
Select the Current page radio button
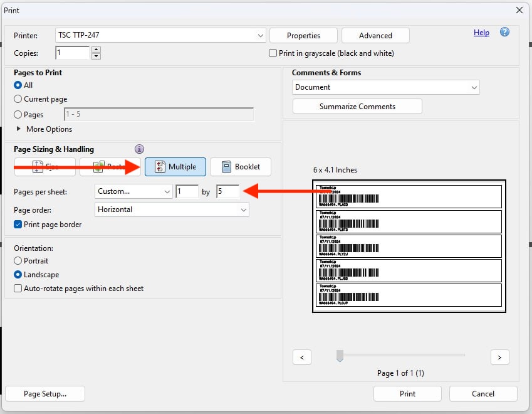pos(18,99)
